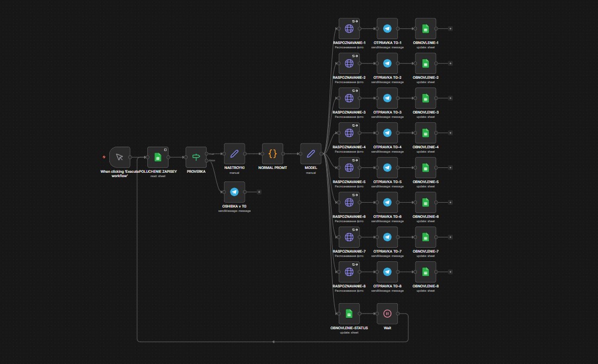The height and width of the screenshot is (364, 598).
Task: Open the POLUCHENIE ZAPISEY sheet node
Action: pyautogui.click(x=158, y=157)
